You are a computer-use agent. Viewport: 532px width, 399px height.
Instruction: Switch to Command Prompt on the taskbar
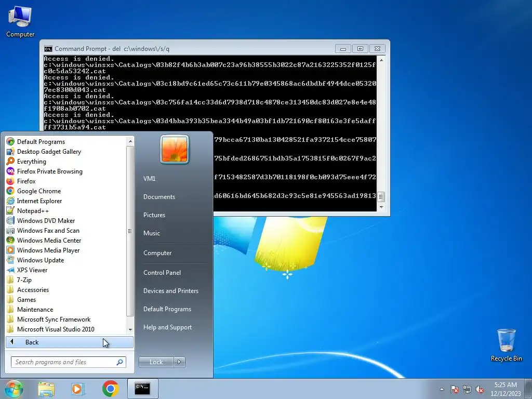pos(142,389)
